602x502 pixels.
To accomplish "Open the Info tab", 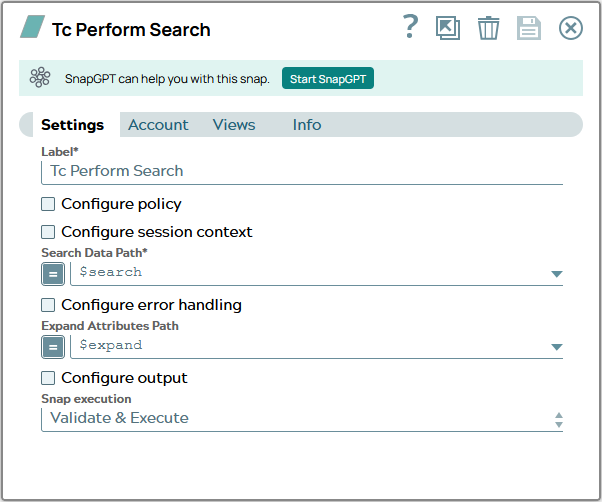I will 307,125.
